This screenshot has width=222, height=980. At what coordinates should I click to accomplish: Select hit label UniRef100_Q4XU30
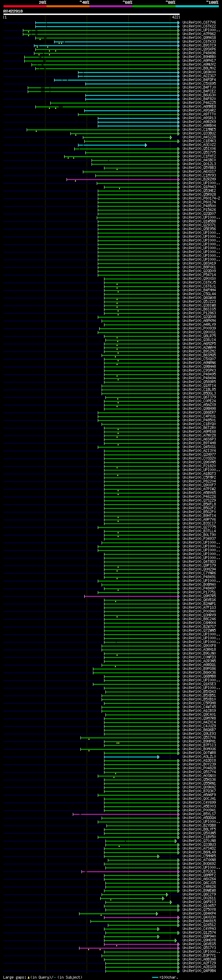(x=199, y=917)
